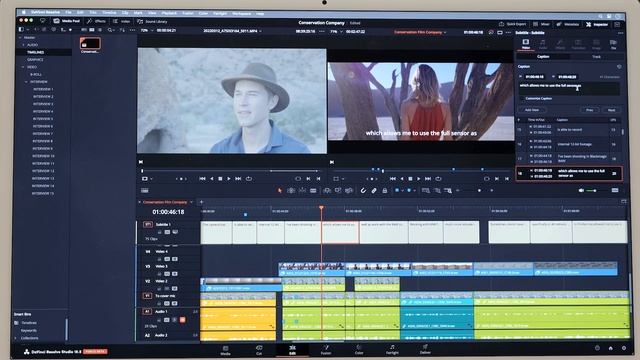Switch to the Color page

tap(359, 350)
